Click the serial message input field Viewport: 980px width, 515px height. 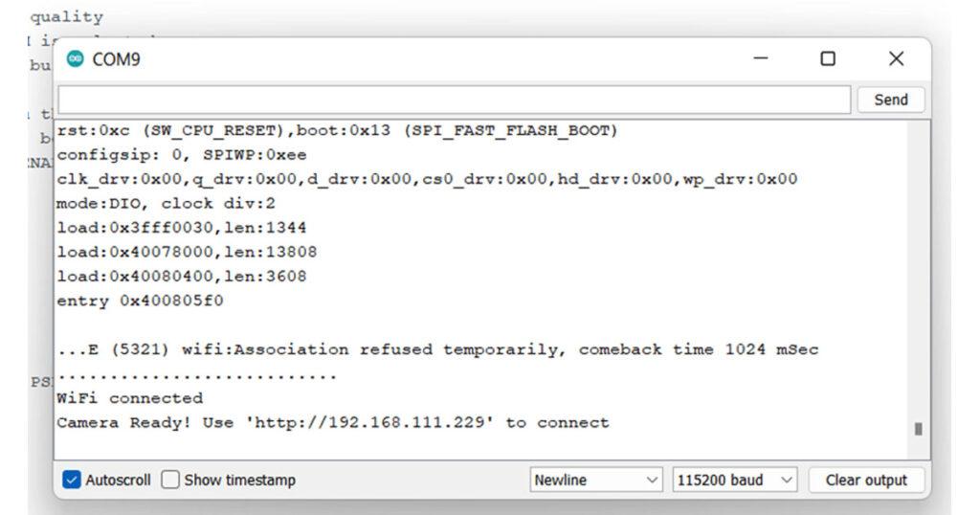click(x=454, y=100)
